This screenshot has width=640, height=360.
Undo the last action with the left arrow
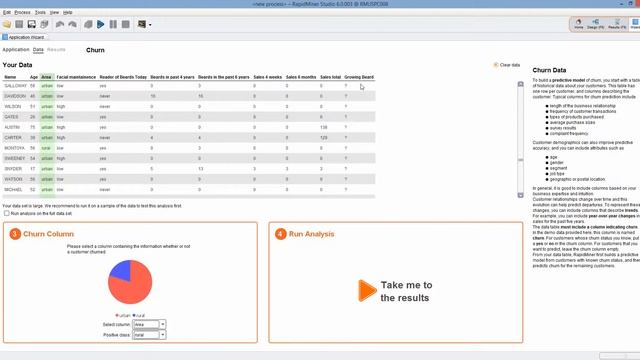(x=60, y=24)
